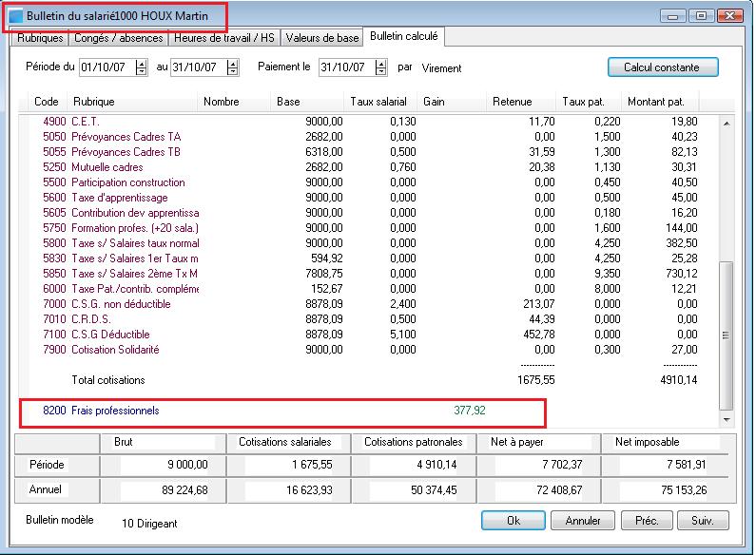The width and height of the screenshot is (756, 555).
Task: Go to next bulletin with Suiv.
Action: point(703,521)
